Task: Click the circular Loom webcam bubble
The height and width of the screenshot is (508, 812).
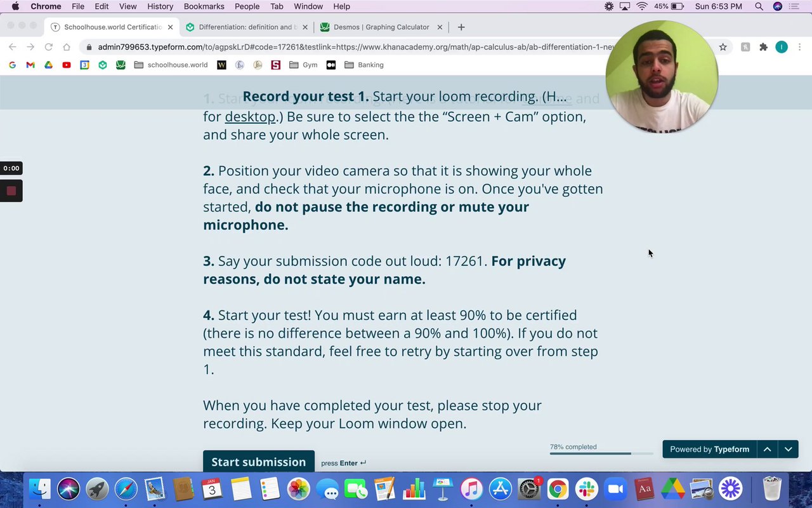Action: [x=662, y=77]
